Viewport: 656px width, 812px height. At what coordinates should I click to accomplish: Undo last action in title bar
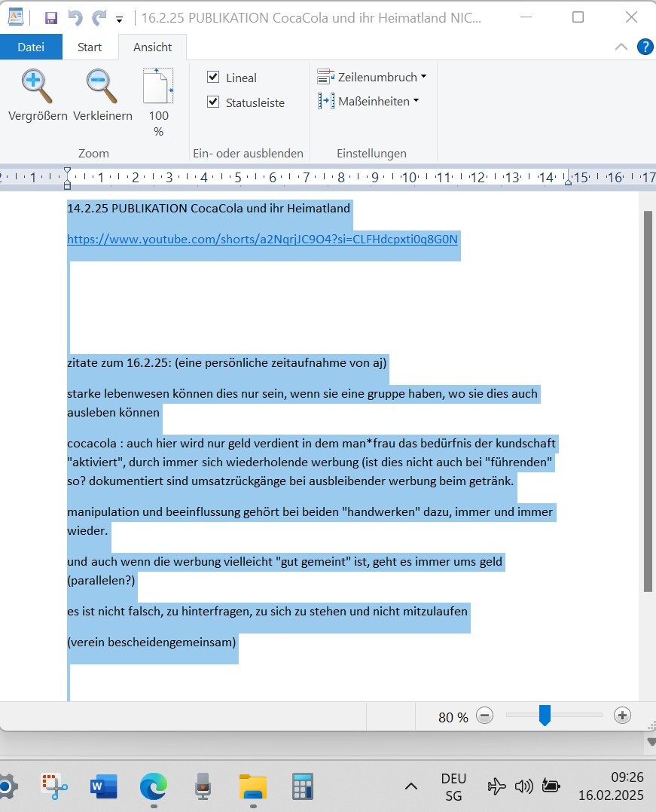[x=75, y=18]
